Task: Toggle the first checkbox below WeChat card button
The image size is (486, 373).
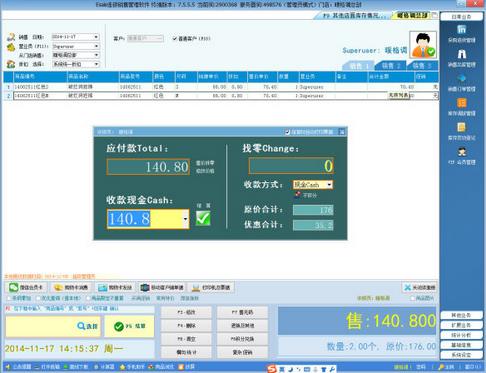Action: [x=9, y=298]
